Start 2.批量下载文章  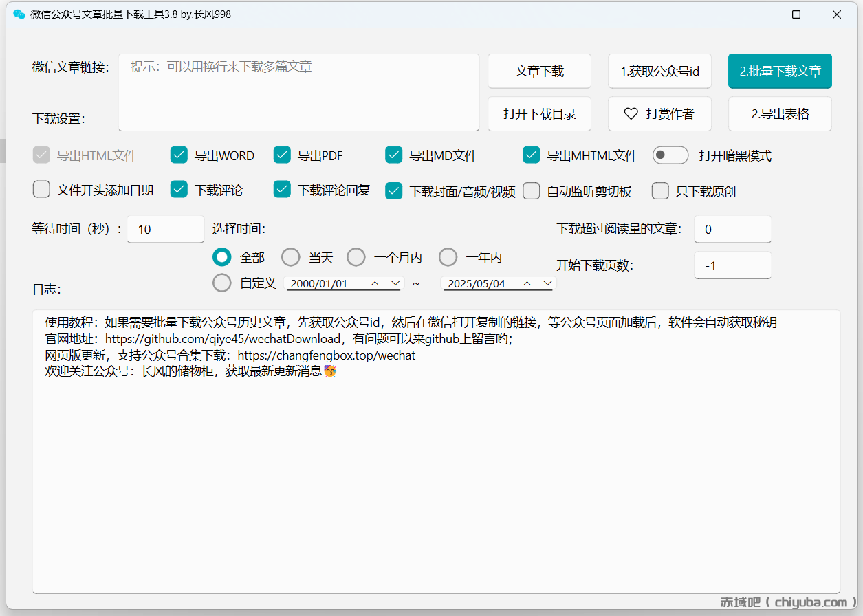point(780,71)
